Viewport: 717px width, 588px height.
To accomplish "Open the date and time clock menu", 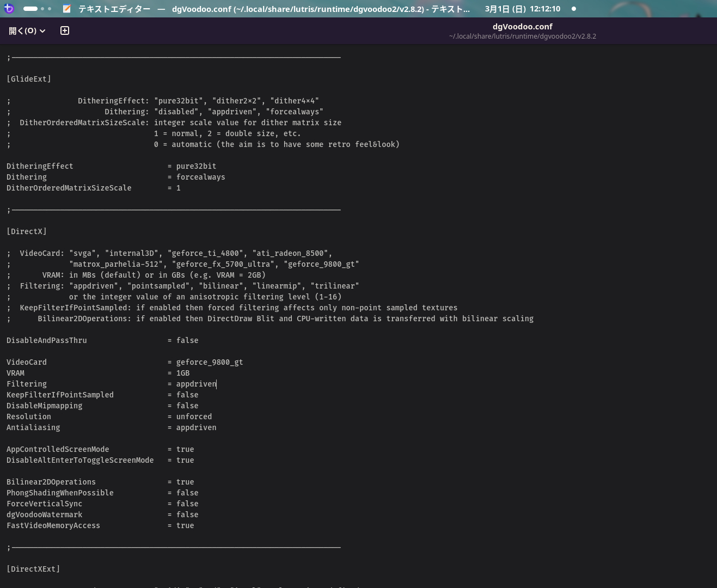I will (x=522, y=9).
